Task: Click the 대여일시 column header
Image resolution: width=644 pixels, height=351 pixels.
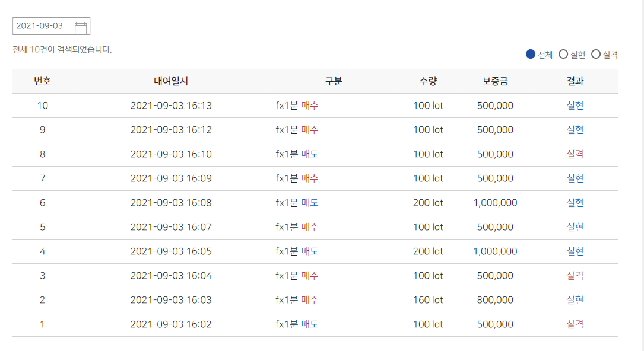Action: click(171, 81)
